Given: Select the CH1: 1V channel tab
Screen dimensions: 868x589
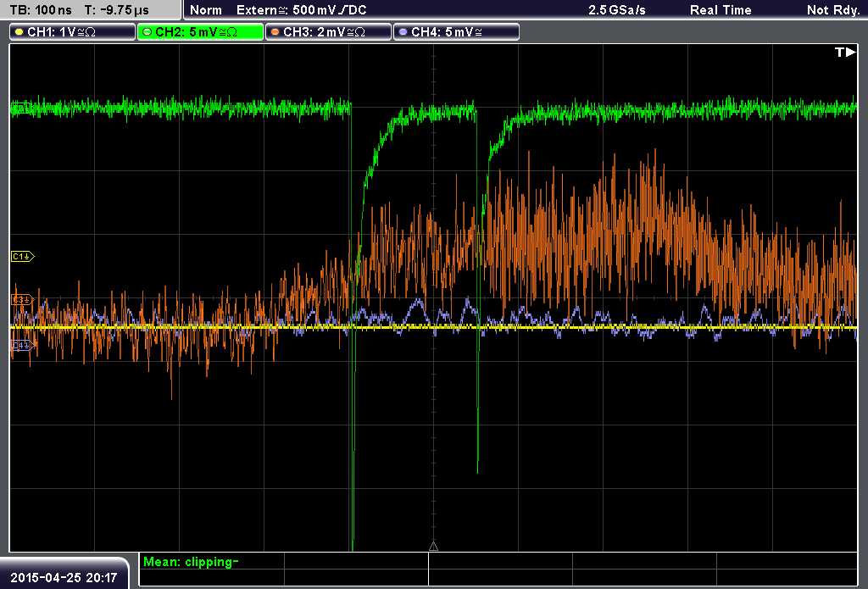Looking at the screenshot, I should pos(73,32).
